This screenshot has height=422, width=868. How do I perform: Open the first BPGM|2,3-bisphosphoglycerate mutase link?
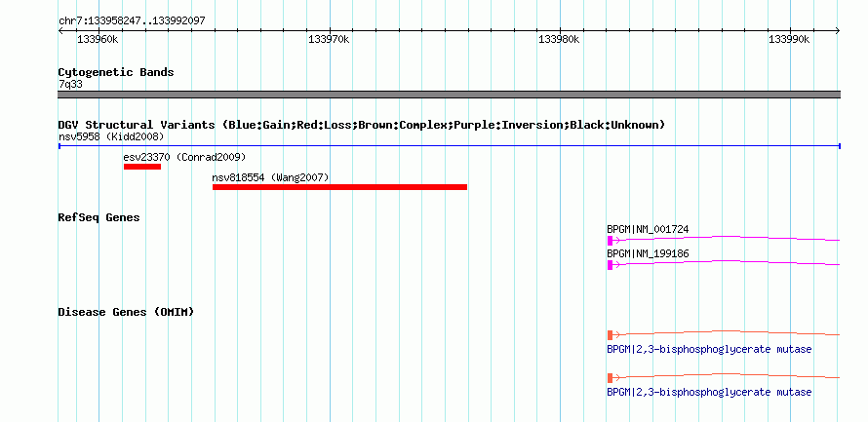coord(709,349)
